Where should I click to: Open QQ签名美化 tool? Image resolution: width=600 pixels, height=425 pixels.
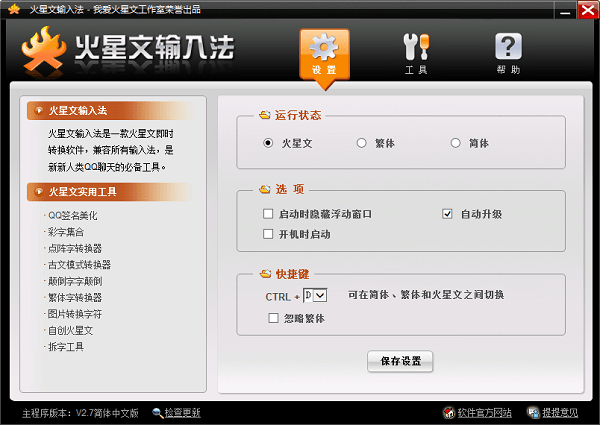tap(72, 215)
